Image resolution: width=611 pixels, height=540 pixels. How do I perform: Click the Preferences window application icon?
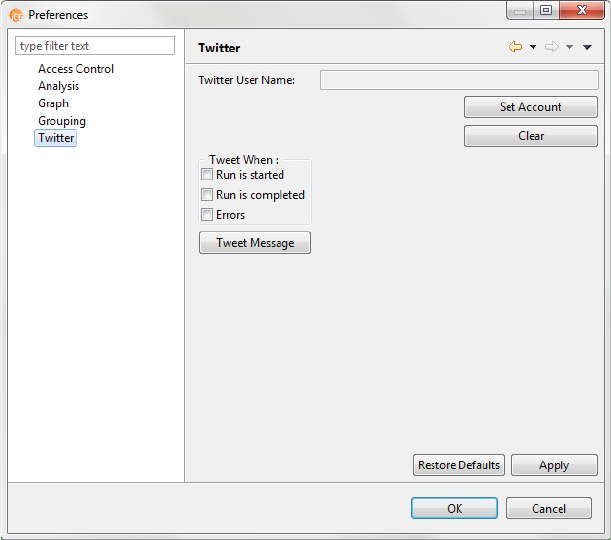point(16,16)
